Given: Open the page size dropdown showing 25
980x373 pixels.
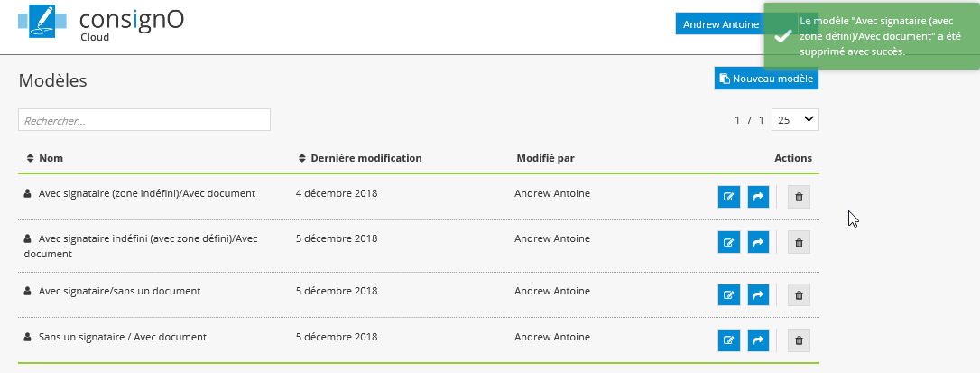Looking at the screenshot, I should (x=795, y=119).
